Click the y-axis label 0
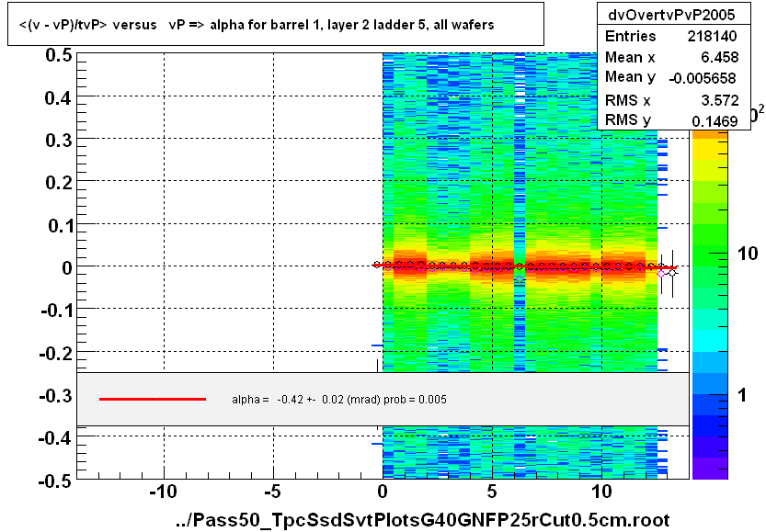Viewport: 766px width, 532px height. pos(67,268)
